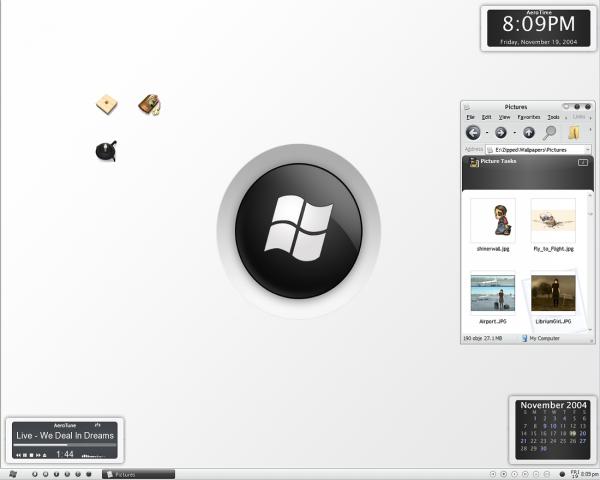The width and height of the screenshot is (600, 480).
Task: Open the Back history dropdown arrow
Action: click(x=487, y=133)
